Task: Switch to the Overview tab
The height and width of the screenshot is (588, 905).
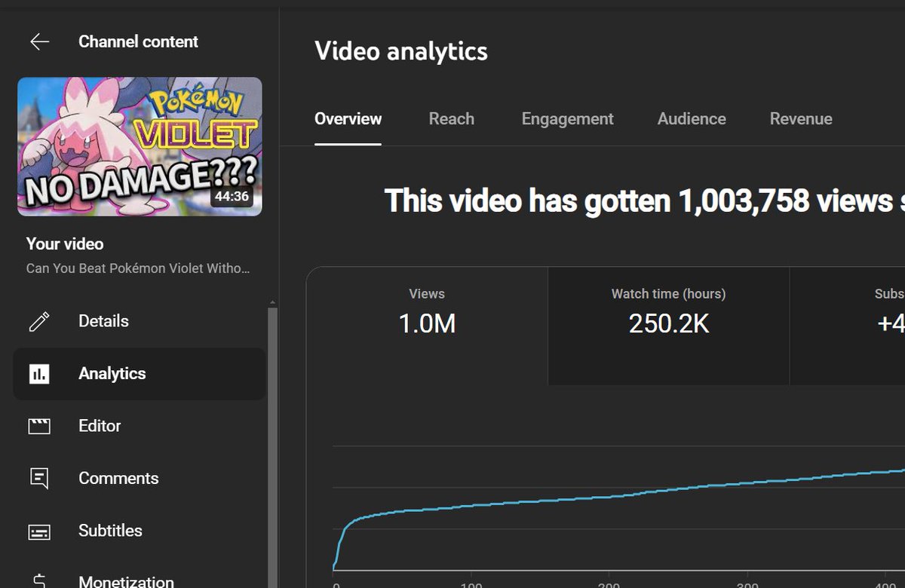Action: 348,119
